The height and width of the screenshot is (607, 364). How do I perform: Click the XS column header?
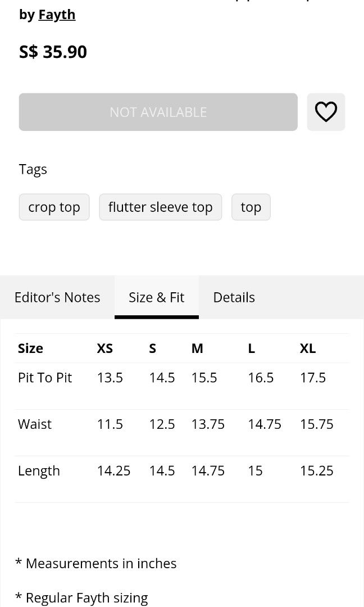[105, 348]
